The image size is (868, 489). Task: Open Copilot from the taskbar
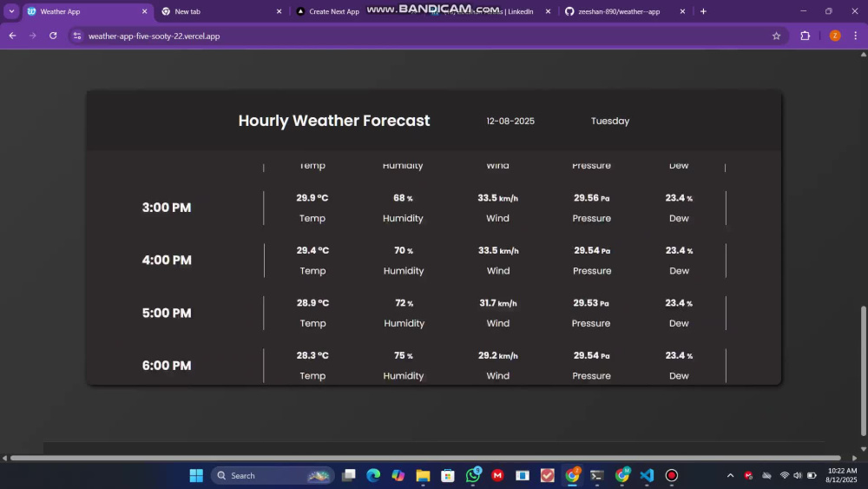click(398, 476)
